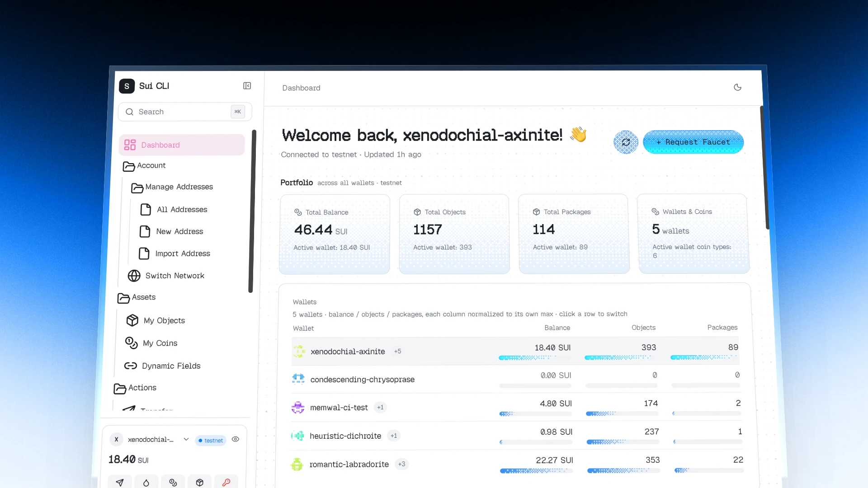Open New Address page
Screen dimensions: 868x488
pos(172,231)
